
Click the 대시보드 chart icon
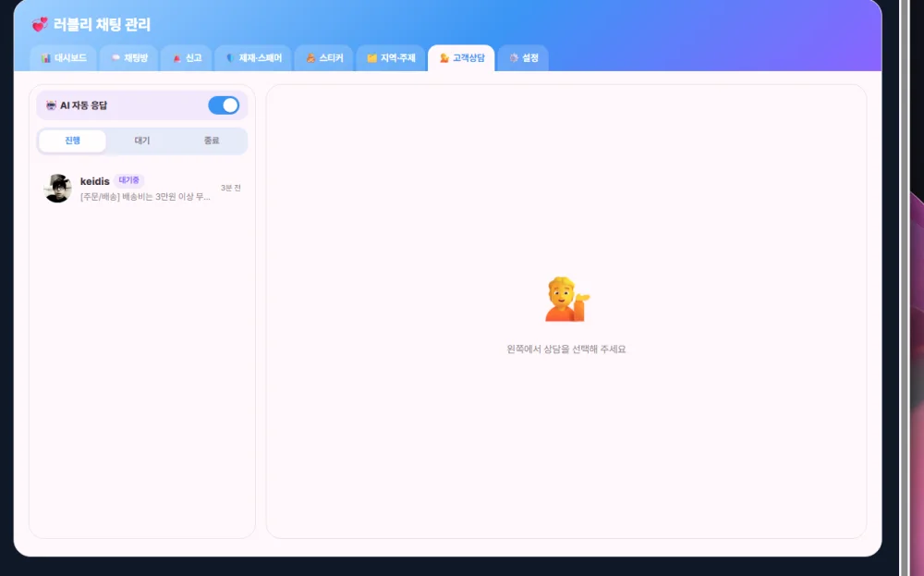(x=45, y=57)
